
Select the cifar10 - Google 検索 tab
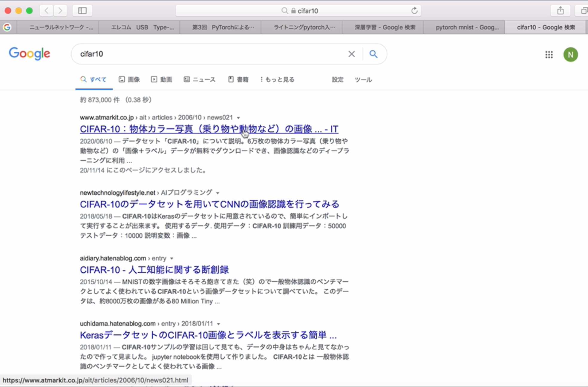click(x=546, y=27)
